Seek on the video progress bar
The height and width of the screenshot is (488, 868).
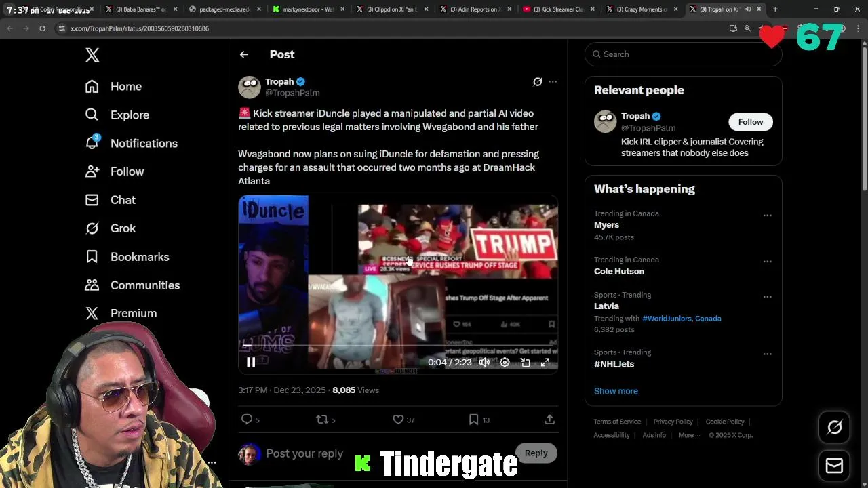click(x=398, y=346)
